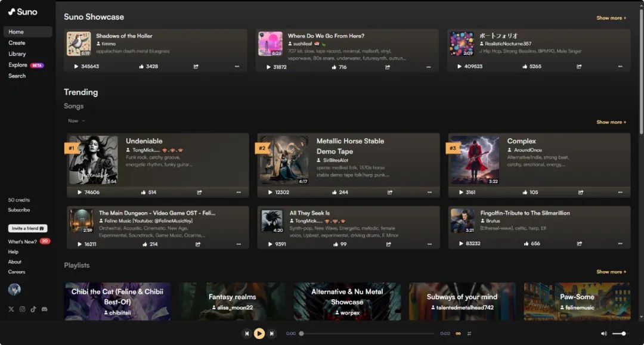Adjust the volume slider
The height and width of the screenshot is (345, 644).
coord(620,334)
